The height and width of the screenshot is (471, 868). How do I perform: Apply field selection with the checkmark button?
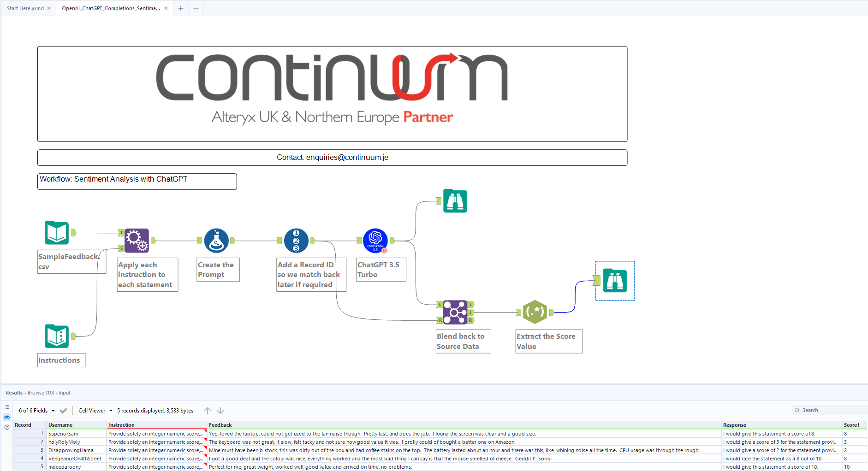tap(63, 410)
